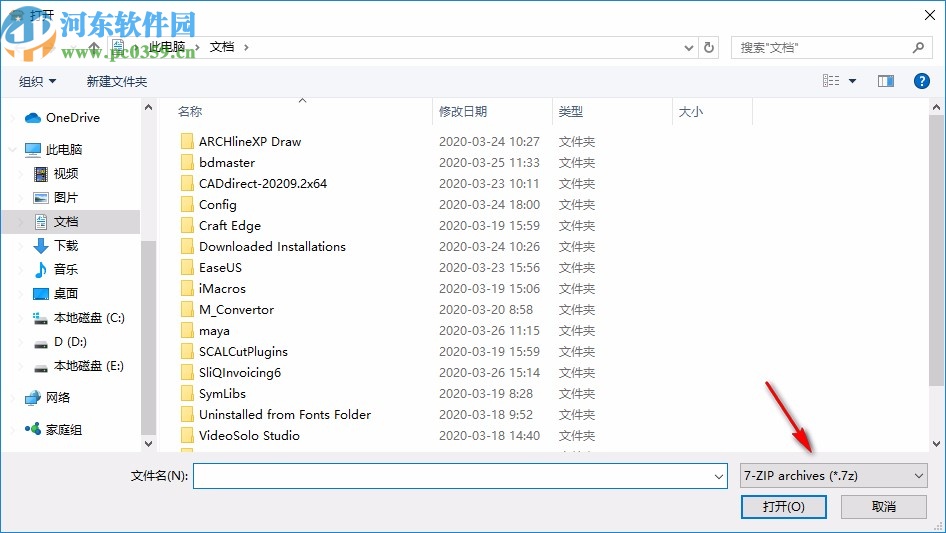Open the address bar history dropdown
946x533 pixels.
tap(688, 48)
